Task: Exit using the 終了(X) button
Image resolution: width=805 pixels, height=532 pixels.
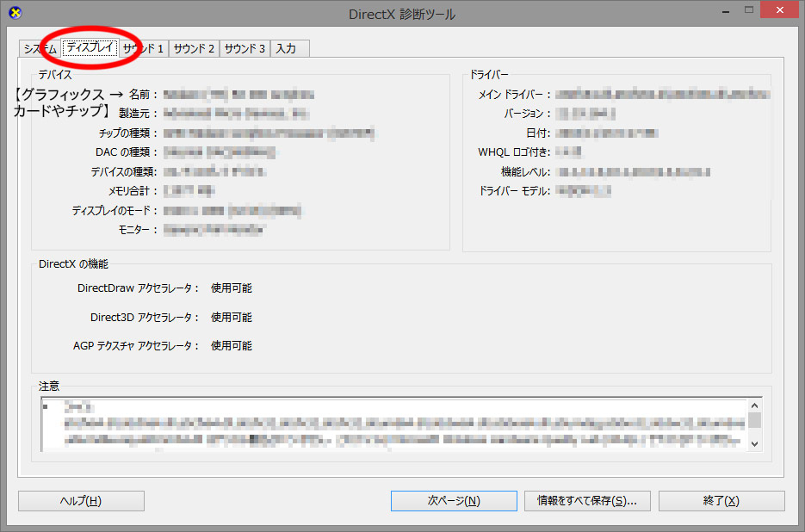Action: (x=721, y=501)
